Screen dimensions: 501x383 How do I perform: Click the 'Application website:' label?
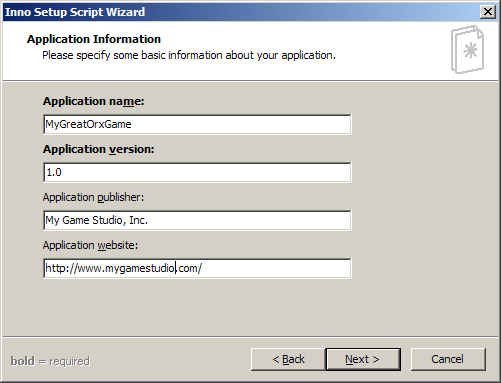tap(90, 245)
